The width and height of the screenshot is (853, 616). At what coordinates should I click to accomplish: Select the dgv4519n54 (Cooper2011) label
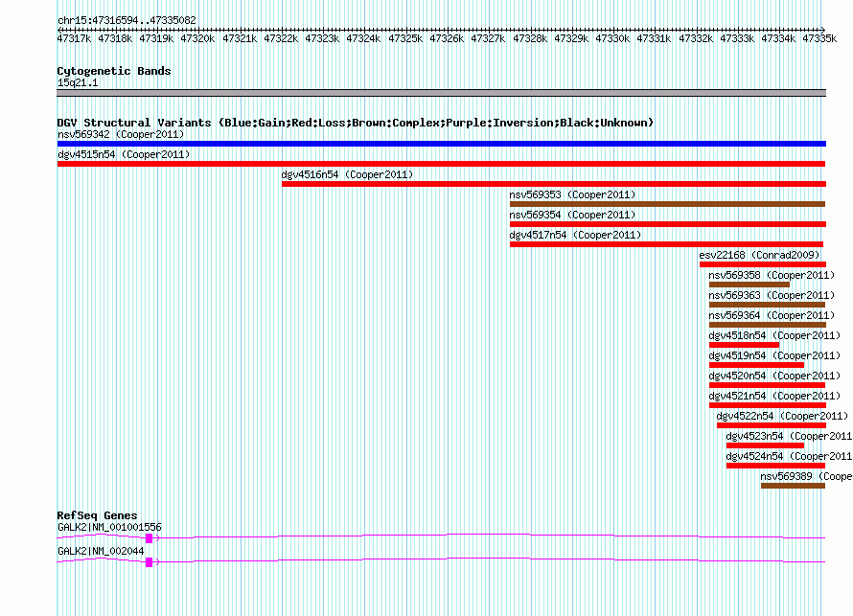[x=774, y=355]
